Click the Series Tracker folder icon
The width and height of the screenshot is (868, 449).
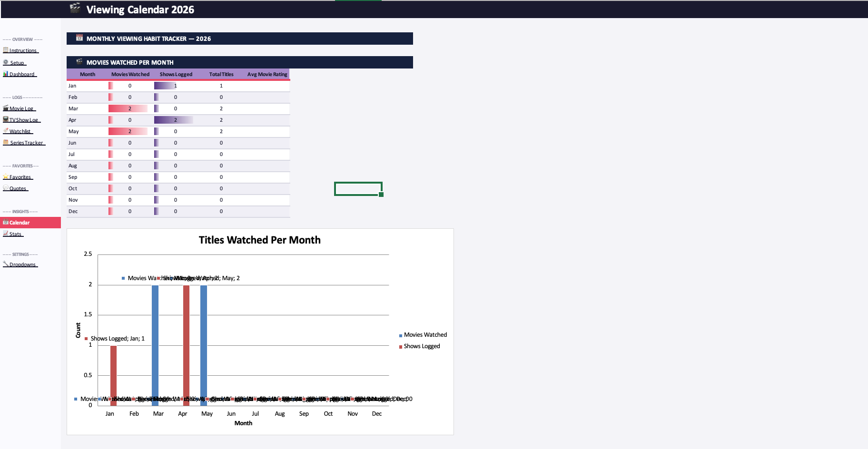click(x=6, y=142)
